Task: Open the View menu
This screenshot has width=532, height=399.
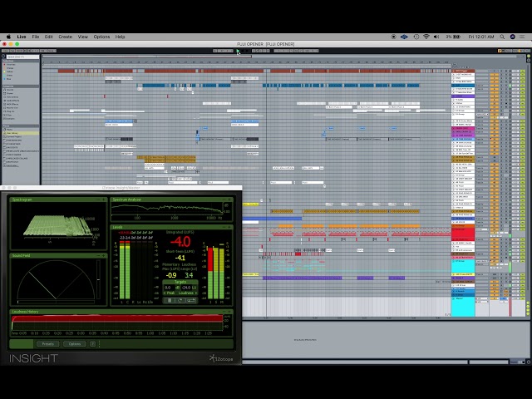Action: pos(83,37)
